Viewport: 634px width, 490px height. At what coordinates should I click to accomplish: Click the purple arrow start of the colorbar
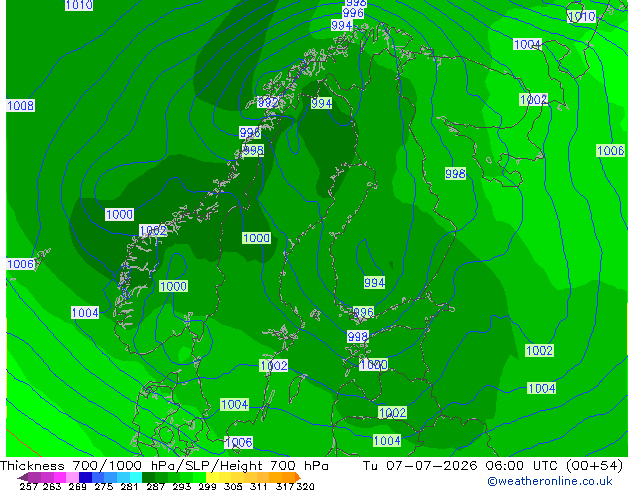(23, 477)
